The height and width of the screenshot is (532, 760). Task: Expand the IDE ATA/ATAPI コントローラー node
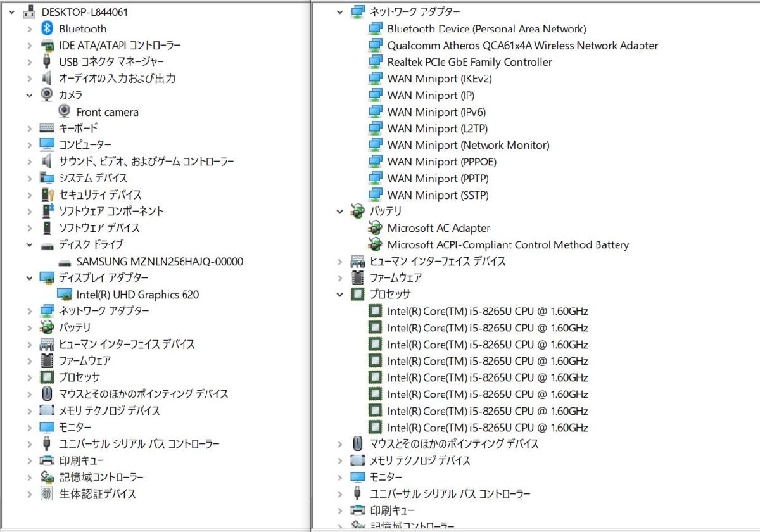pyautogui.click(x=29, y=46)
